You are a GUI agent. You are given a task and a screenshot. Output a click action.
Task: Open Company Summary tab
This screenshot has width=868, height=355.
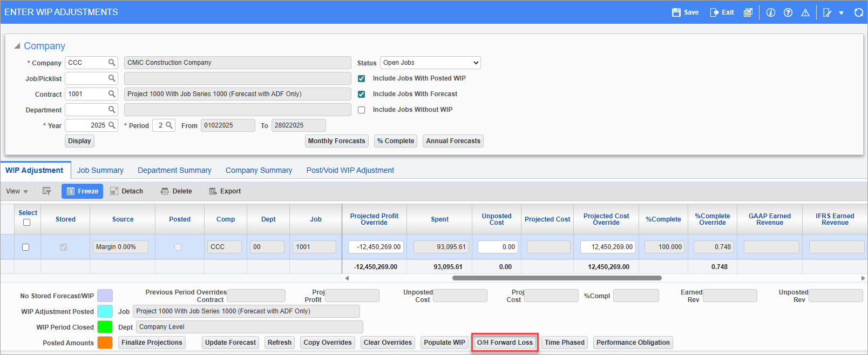[x=259, y=170]
